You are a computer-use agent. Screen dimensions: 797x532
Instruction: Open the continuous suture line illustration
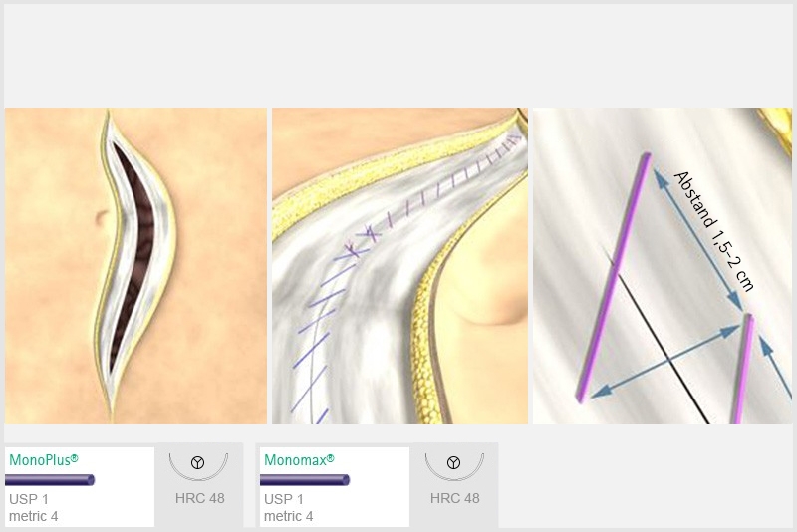400,266
